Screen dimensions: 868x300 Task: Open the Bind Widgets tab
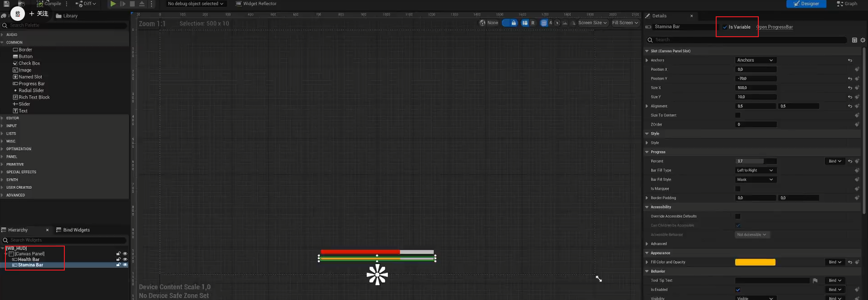(x=73, y=230)
